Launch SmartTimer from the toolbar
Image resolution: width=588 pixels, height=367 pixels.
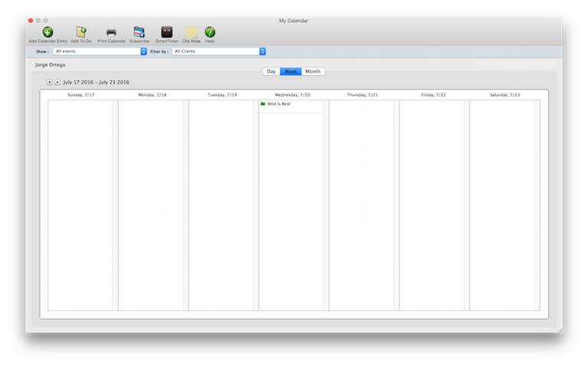coord(166,32)
